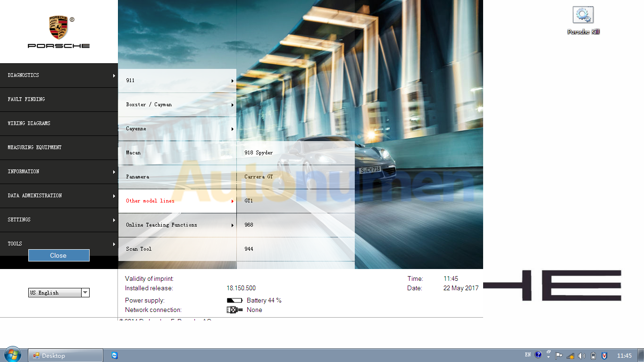Expand Online Teaching Functions submenu

click(x=177, y=225)
